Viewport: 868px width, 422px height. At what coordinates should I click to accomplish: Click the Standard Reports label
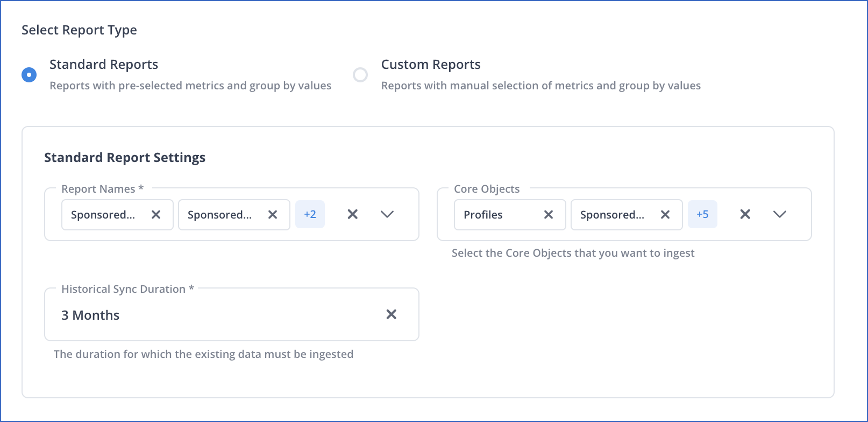tap(104, 65)
